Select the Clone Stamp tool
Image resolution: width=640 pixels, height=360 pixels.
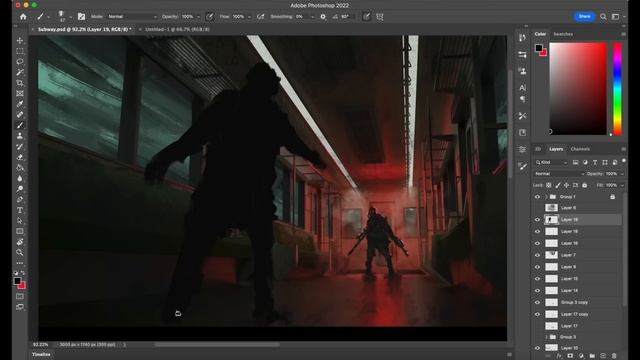[20, 136]
